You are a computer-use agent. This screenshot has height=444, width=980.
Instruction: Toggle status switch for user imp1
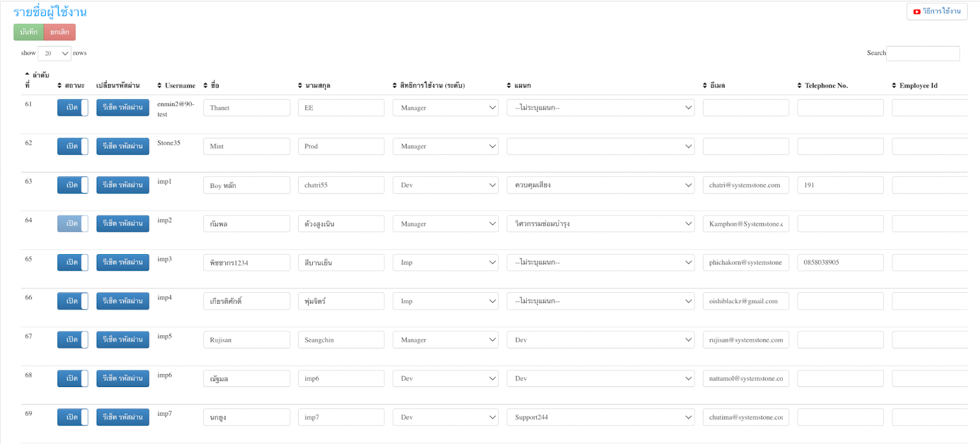[x=73, y=185]
